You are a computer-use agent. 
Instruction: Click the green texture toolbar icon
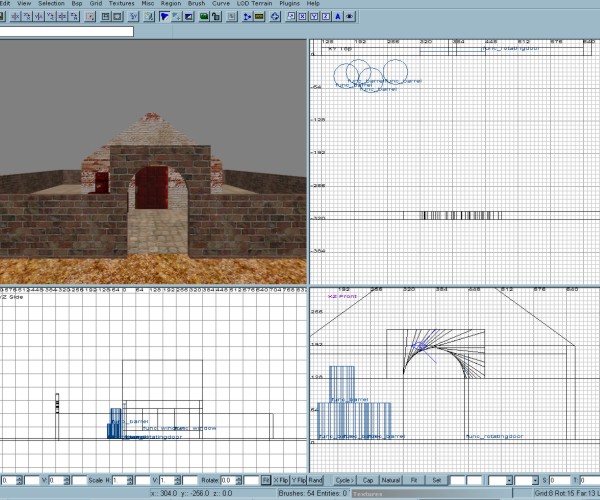click(204, 16)
